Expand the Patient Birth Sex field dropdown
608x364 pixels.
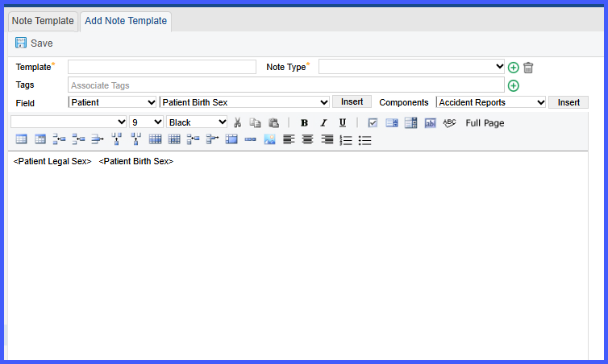[244, 102]
